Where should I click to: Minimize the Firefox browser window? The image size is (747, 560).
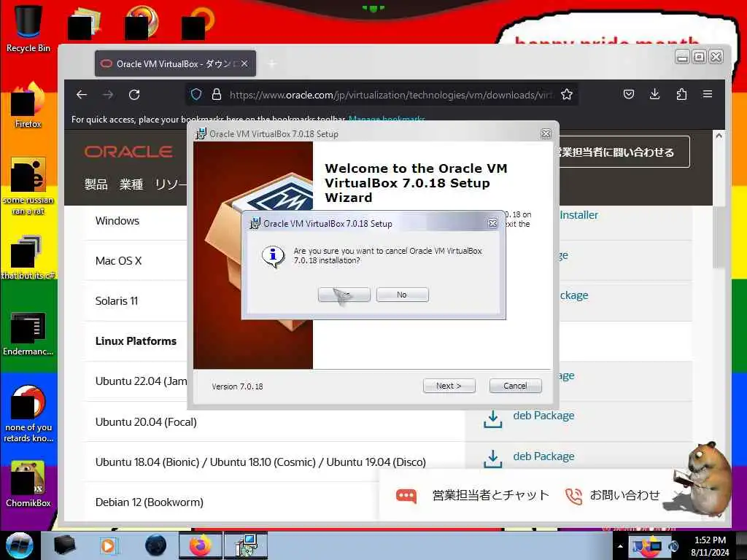682,57
